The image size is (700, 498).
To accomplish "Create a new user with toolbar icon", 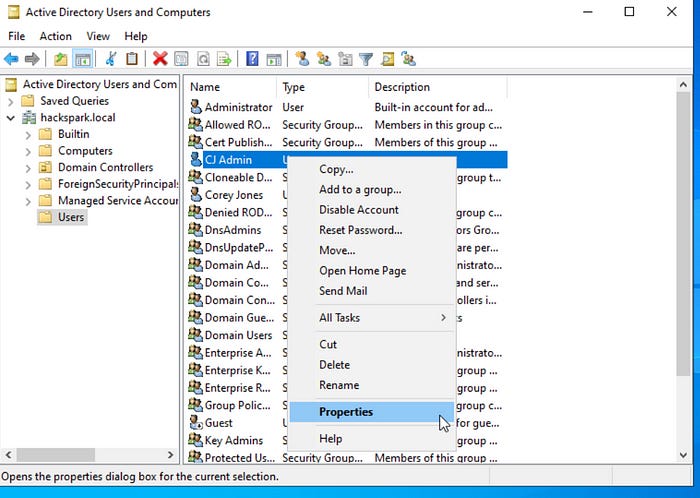I will point(302,59).
